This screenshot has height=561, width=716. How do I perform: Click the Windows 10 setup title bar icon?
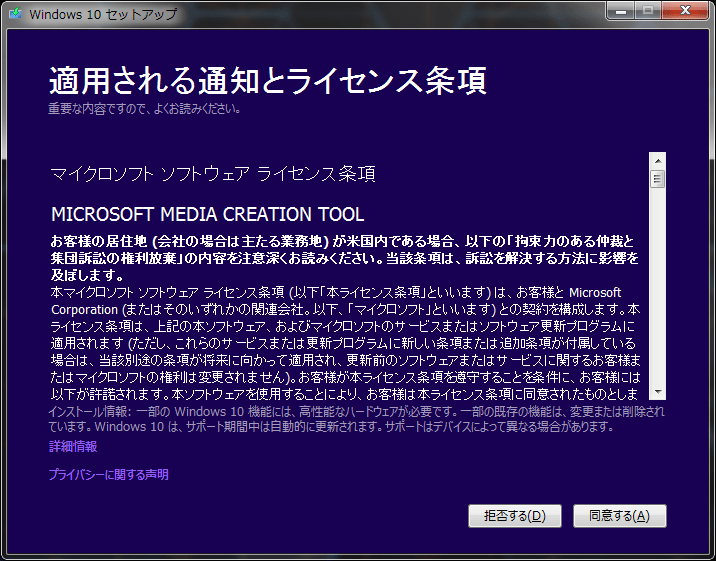tap(15, 13)
